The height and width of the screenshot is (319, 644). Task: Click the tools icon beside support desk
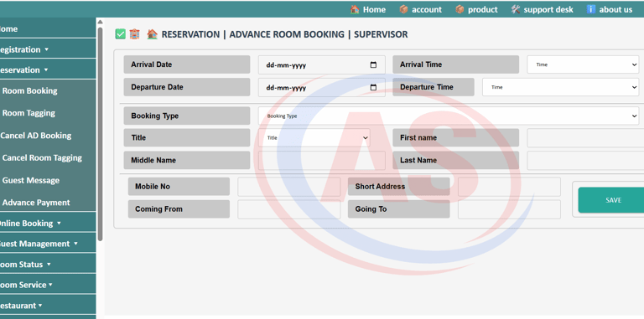click(516, 9)
